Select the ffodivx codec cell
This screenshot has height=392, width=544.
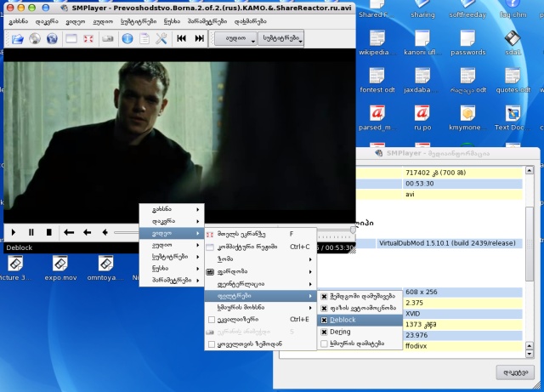462,346
